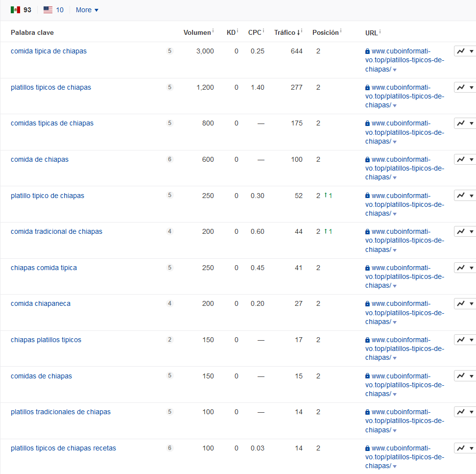Open URL link in platillos tradicionales de chiapas row

(x=405, y=421)
